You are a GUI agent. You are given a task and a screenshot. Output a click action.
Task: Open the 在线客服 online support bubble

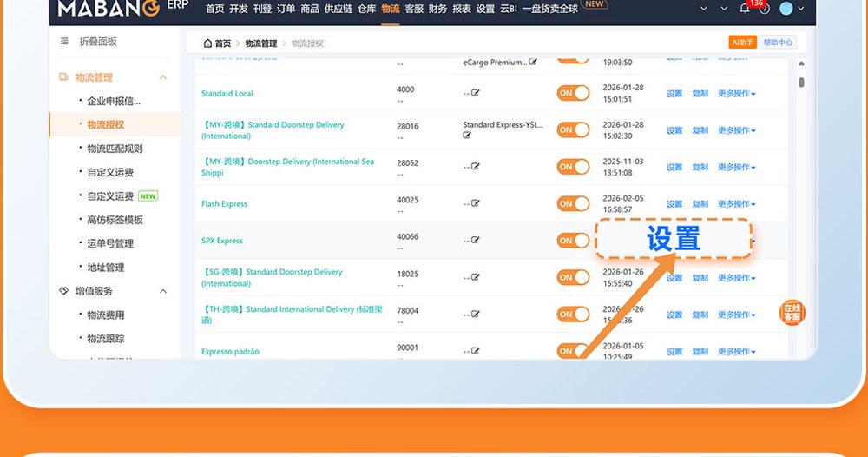click(x=792, y=313)
